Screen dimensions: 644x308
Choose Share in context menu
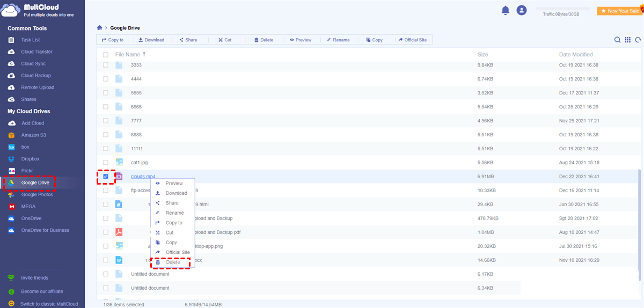[x=172, y=203]
